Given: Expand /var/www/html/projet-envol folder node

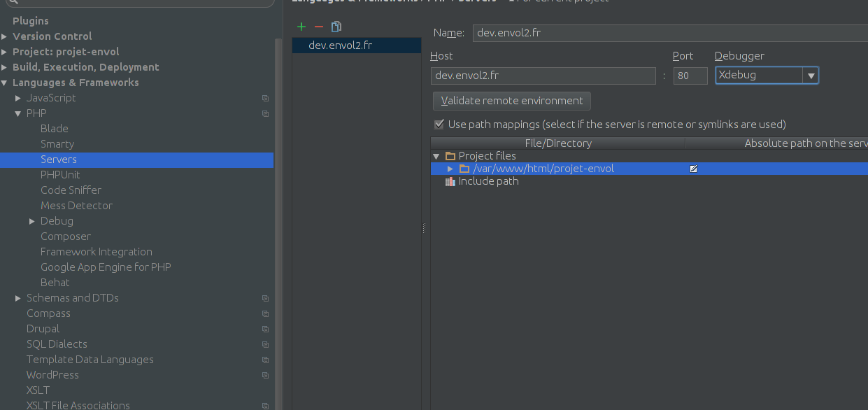Looking at the screenshot, I should (x=450, y=169).
